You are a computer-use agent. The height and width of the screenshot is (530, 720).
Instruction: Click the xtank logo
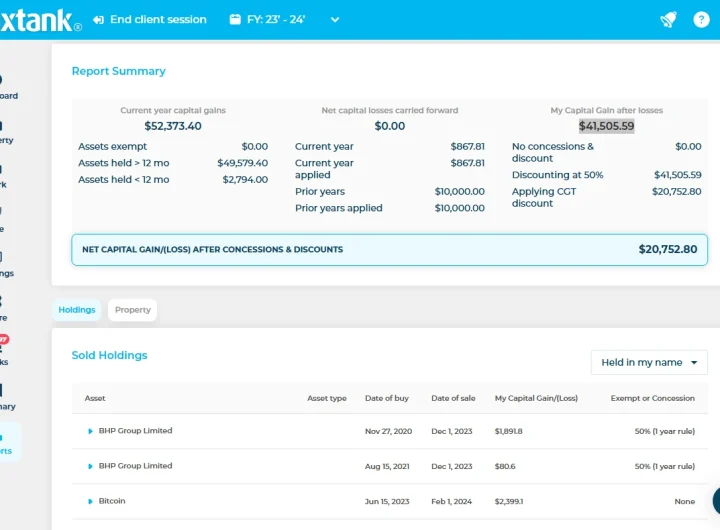coord(36,20)
